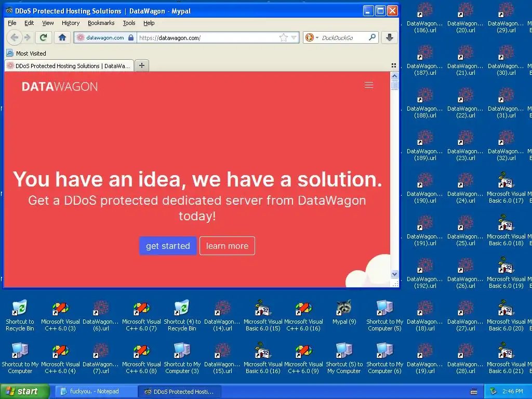
Task: Open the Most Visited bookmarks folder
Action: (26, 54)
